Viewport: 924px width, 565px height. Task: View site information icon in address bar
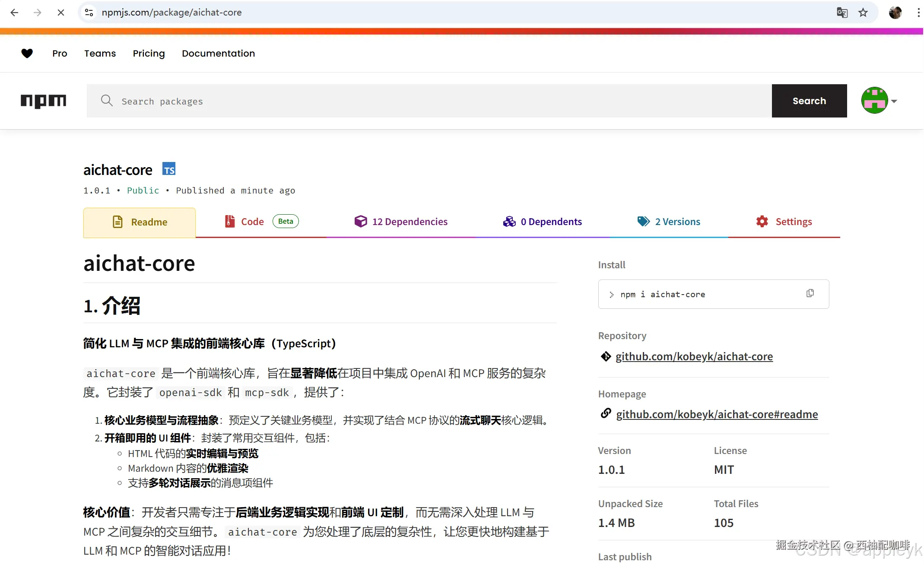click(x=89, y=13)
